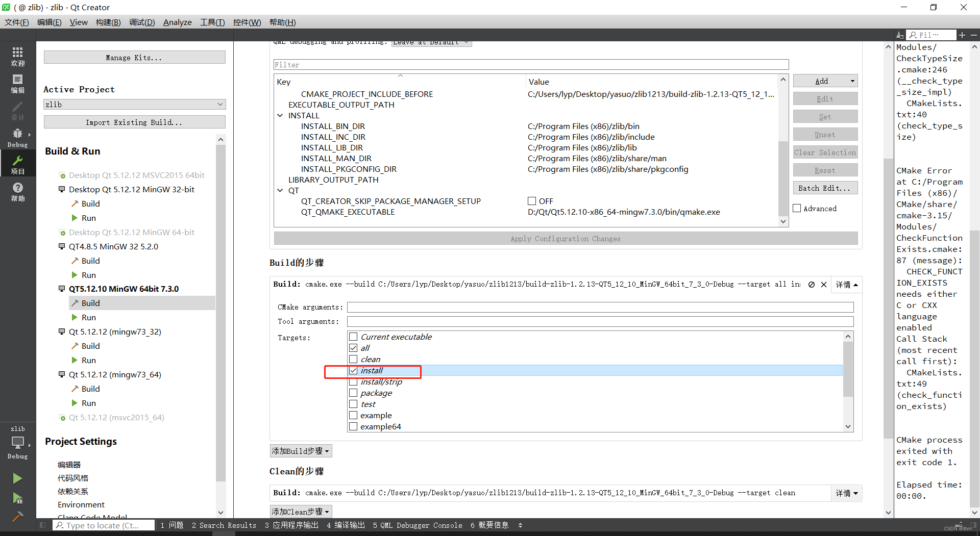Check the 'install/strip' target
Image resolution: width=980 pixels, height=536 pixels.
[x=353, y=381]
